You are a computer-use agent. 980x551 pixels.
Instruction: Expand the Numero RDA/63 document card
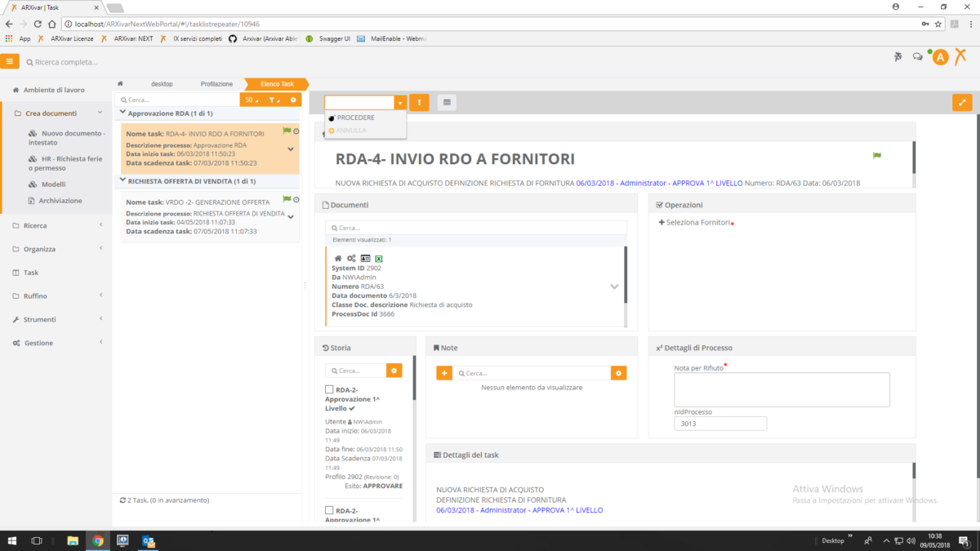pos(614,287)
